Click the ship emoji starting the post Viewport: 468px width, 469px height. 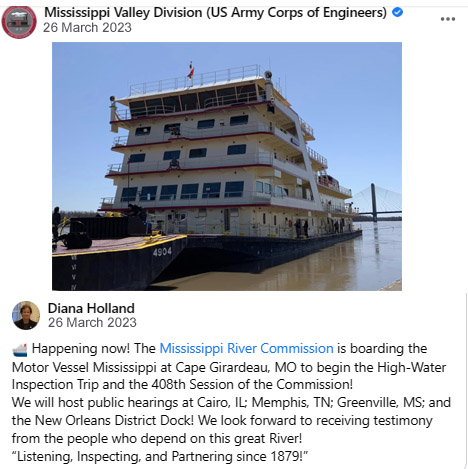pyautogui.click(x=20, y=350)
